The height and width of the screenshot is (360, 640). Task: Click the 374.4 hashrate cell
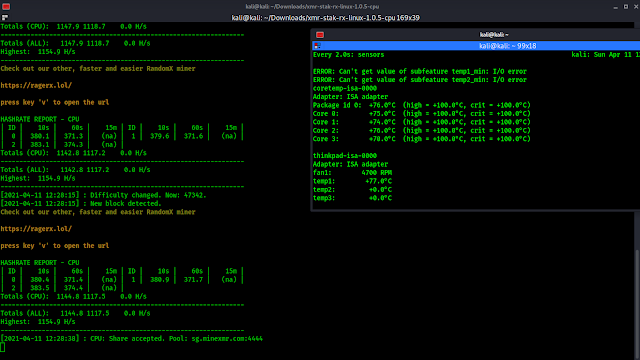pyautogui.click(x=73, y=288)
